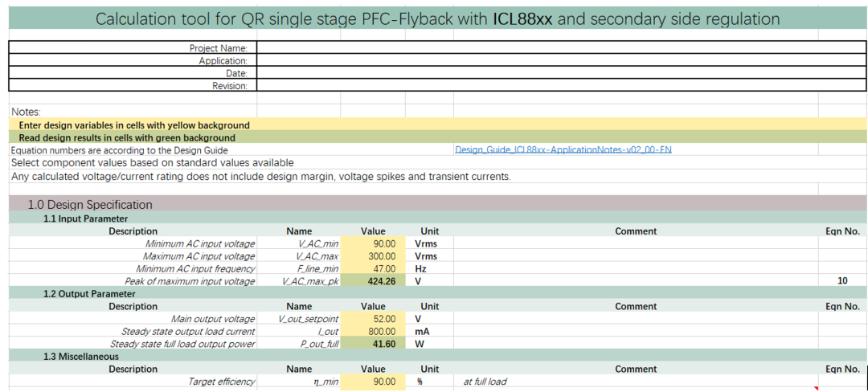Click equation number 10 cell
The image size is (868, 392).
click(841, 281)
